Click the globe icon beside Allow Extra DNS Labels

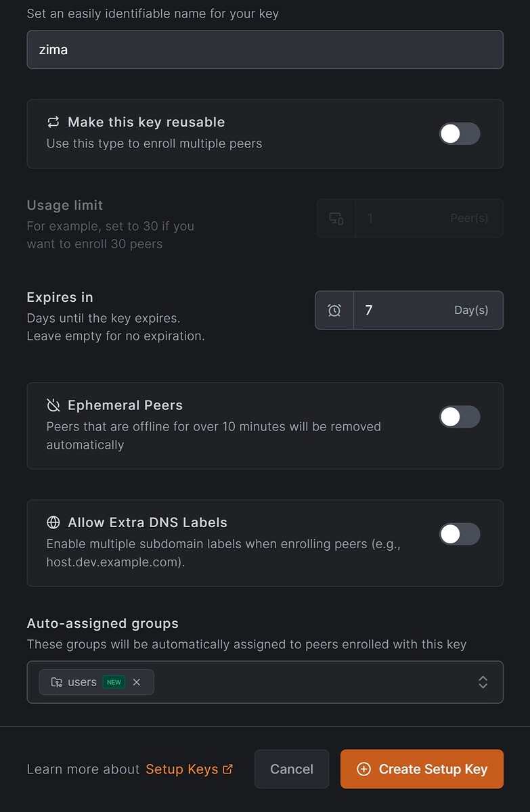(53, 522)
